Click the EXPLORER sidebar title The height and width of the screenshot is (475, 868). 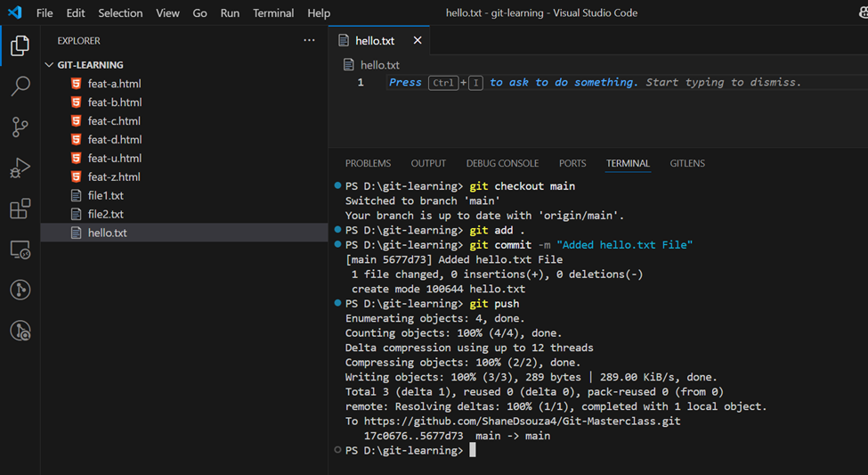[78, 41]
